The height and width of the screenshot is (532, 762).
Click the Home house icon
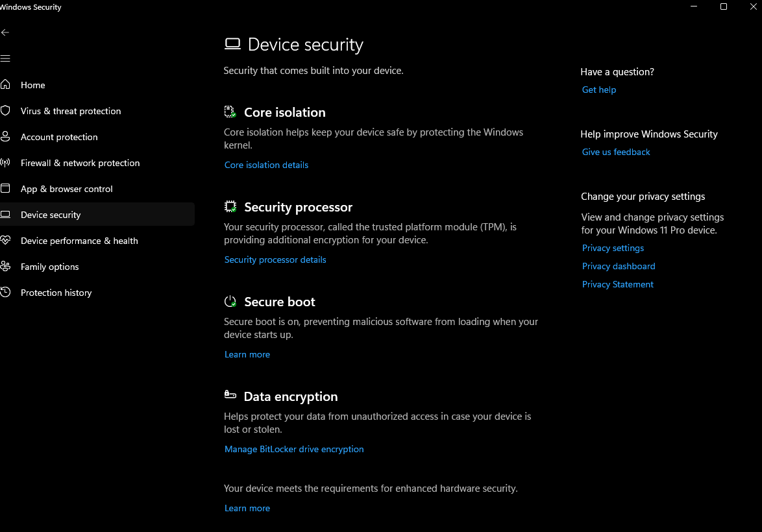5,84
